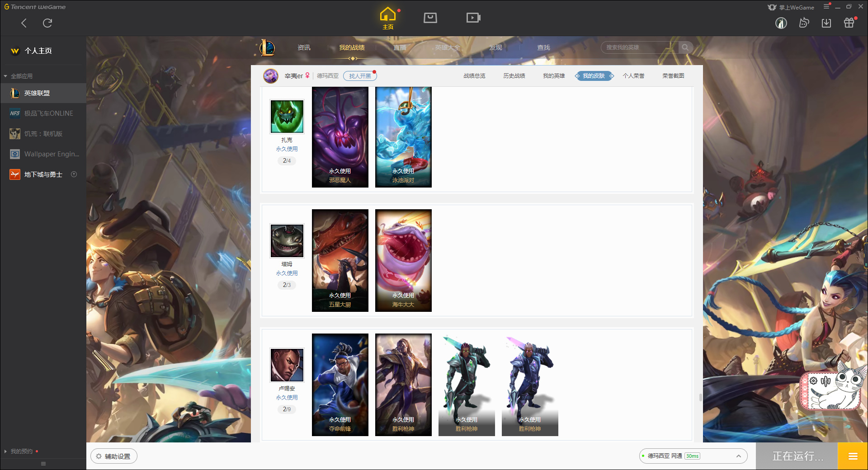This screenshot has width=868, height=470.
Task: Click the 2/9 skin count under 卢锡安
Action: pyautogui.click(x=287, y=409)
